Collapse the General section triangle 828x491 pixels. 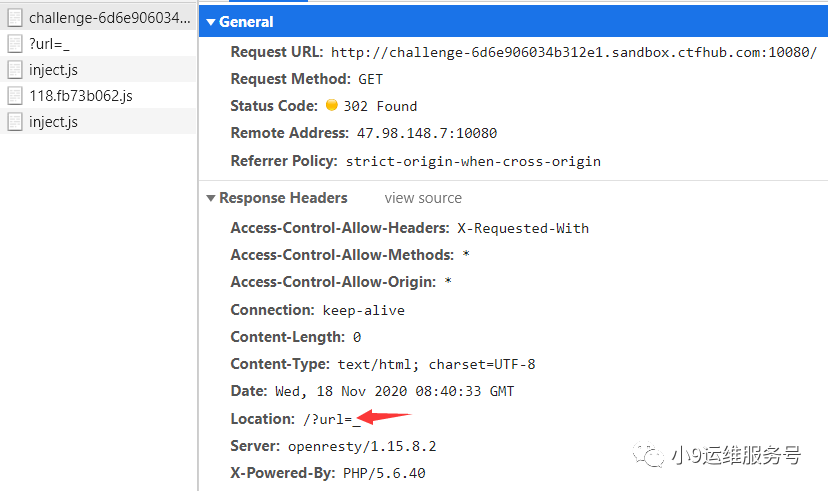point(210,22)
